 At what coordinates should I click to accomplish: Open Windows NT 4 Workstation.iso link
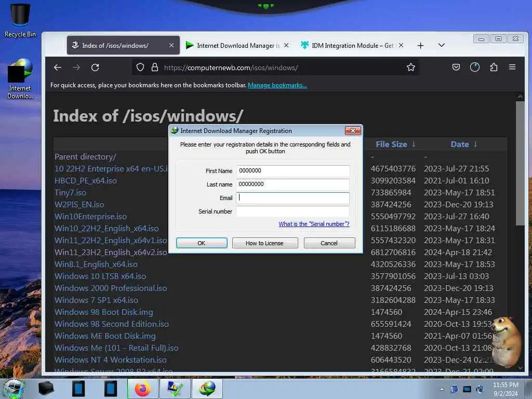click(111, 360)
